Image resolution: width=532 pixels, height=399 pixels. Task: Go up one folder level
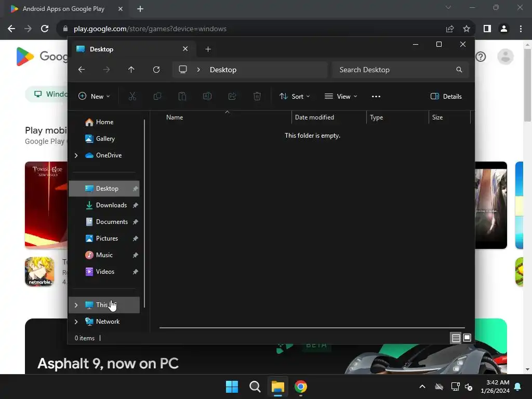pyautogui.click(x=131, y=70)
